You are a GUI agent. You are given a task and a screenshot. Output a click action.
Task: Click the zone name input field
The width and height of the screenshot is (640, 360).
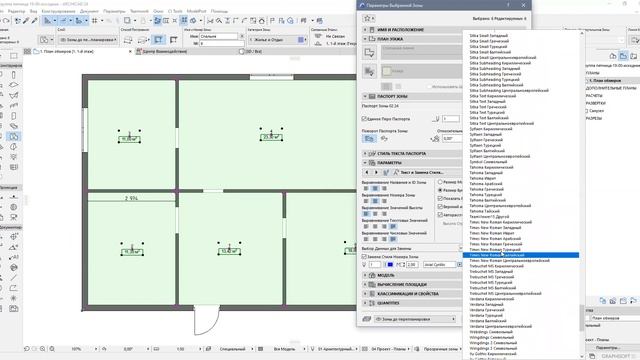(x=218, y=36)
